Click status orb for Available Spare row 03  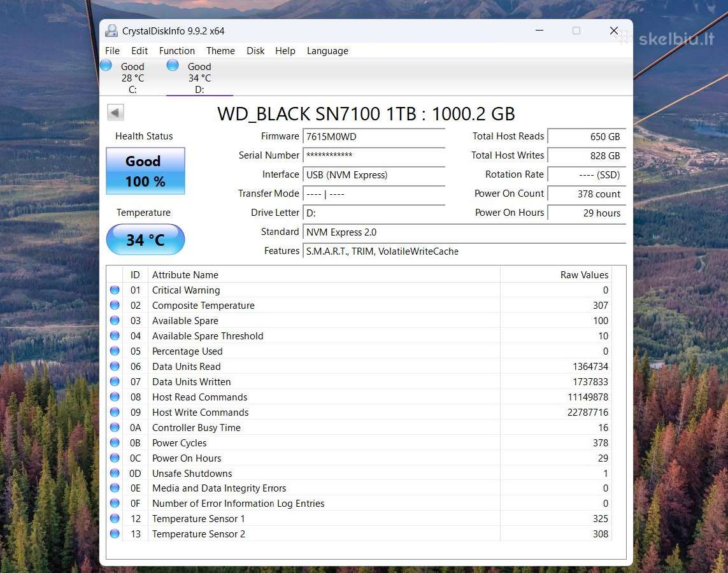tap(115, 321)
